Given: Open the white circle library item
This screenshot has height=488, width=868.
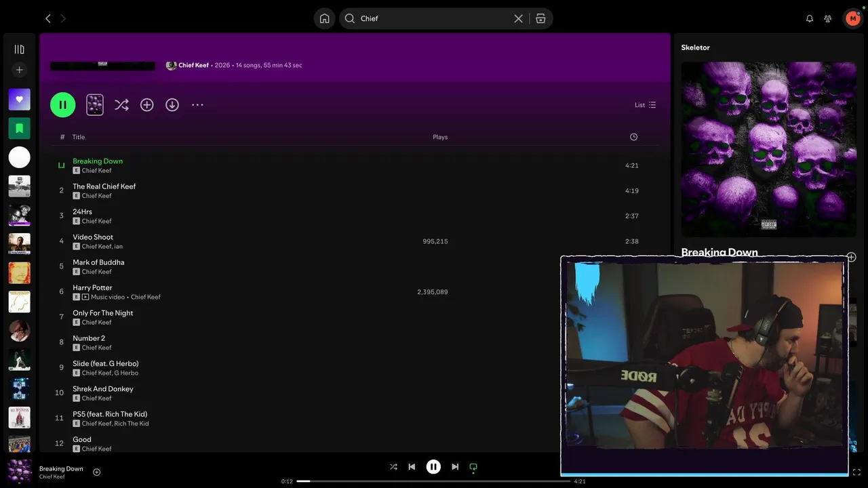Looking at the screenshot, I should tap(19, 157).
